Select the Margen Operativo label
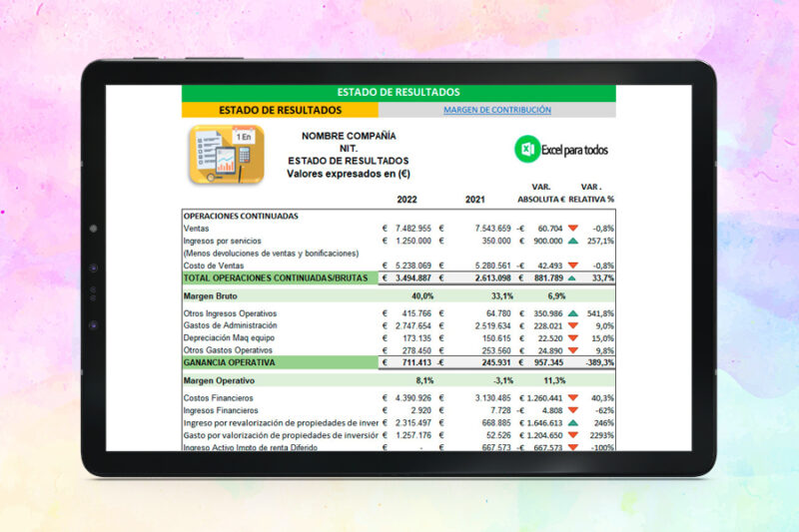The height and width of the screenshot is (532, 799). coord(219,380)
